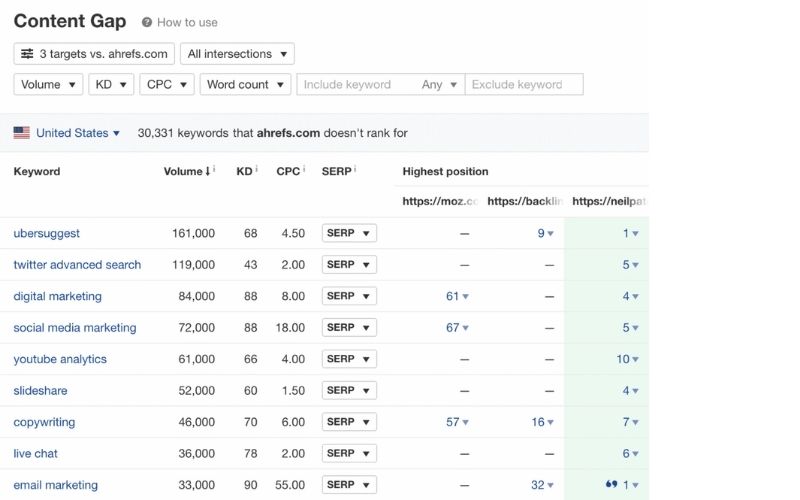This screenshot has height=500, width=800.
Task: Click the CPC column info icon
Action: pyautogui.click(x=304, y=169)
